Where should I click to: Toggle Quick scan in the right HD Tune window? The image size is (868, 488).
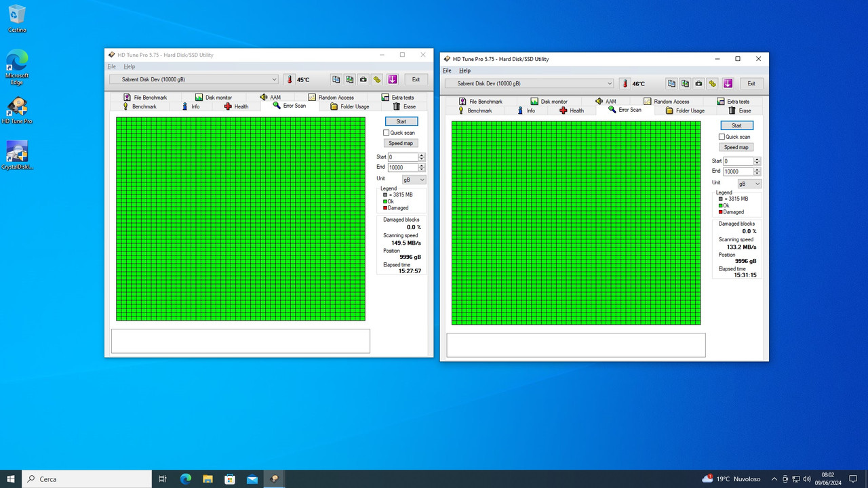coord(722,136)
